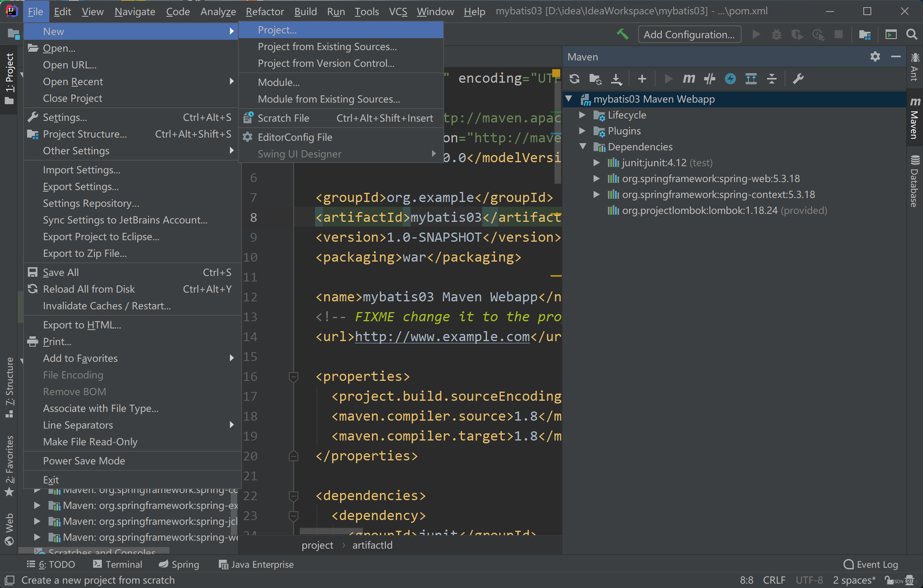Image resolution: width=923 pixels, height=588 pixels.
Task: Toggle Power Save Mode menu entry
Action: click(x=84, y=461)
